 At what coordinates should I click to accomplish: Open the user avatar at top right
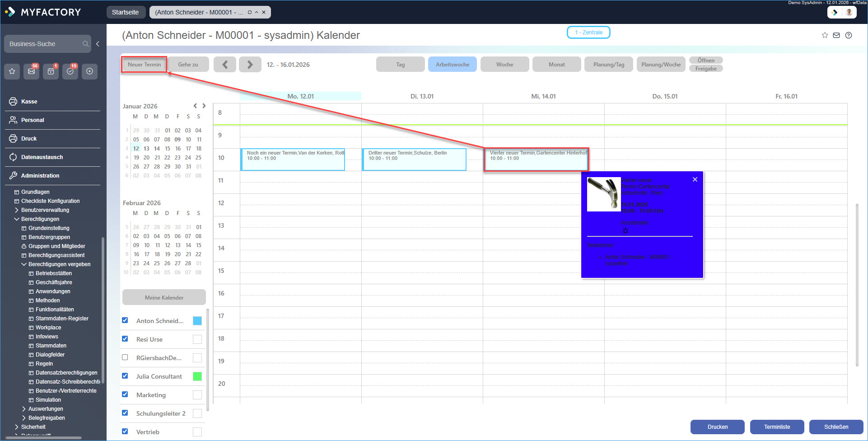pos(849,12)
